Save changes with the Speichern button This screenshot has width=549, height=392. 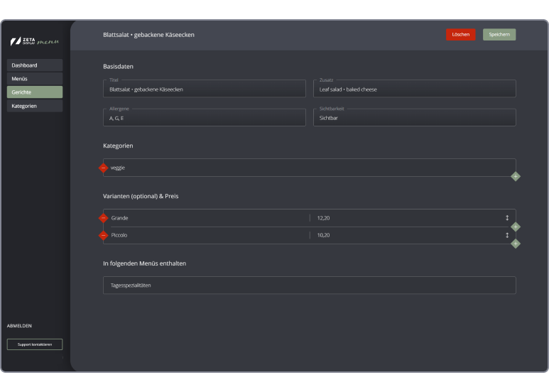click(x=499, y=34)
